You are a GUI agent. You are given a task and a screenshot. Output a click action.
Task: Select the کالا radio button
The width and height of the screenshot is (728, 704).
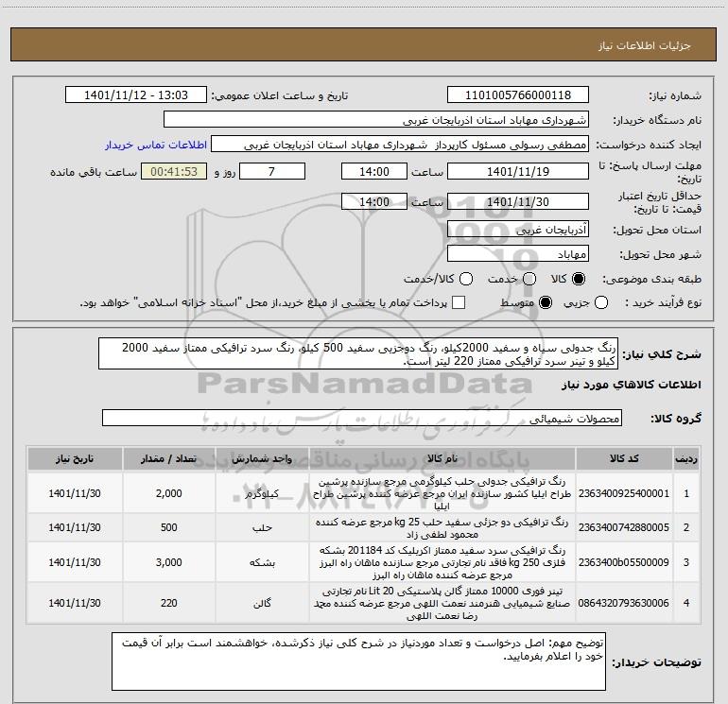[x=579, y=279]
